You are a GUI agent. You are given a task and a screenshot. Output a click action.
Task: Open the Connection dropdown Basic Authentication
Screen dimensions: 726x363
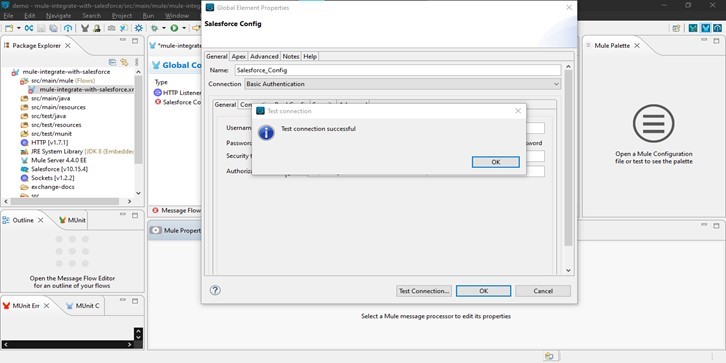[x=402, y=84]
